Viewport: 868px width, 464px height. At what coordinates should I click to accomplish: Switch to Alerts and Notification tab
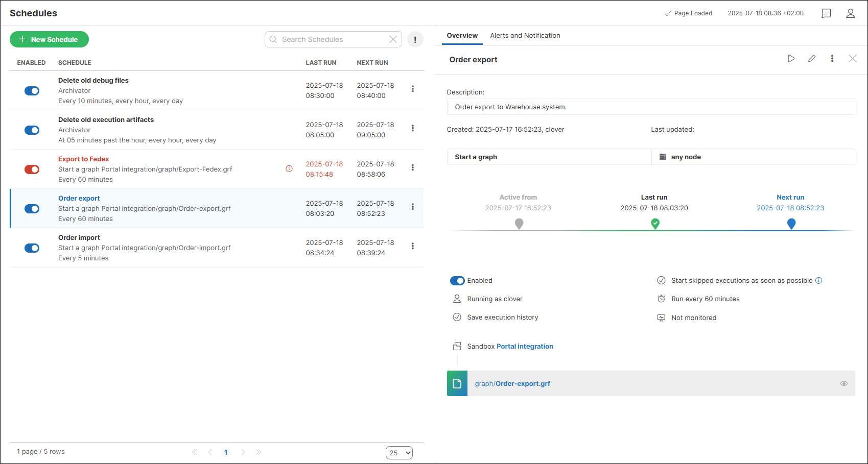pos(525,35)
